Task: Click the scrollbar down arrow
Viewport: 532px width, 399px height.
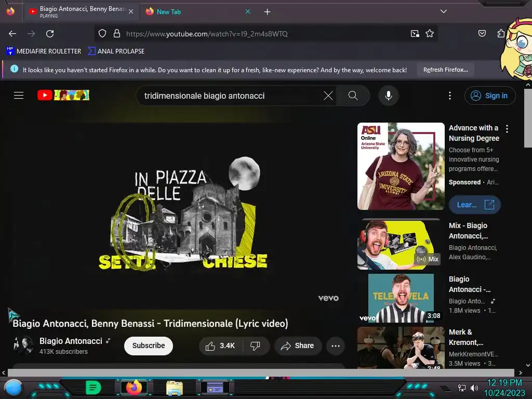Action: coord(528,365)
